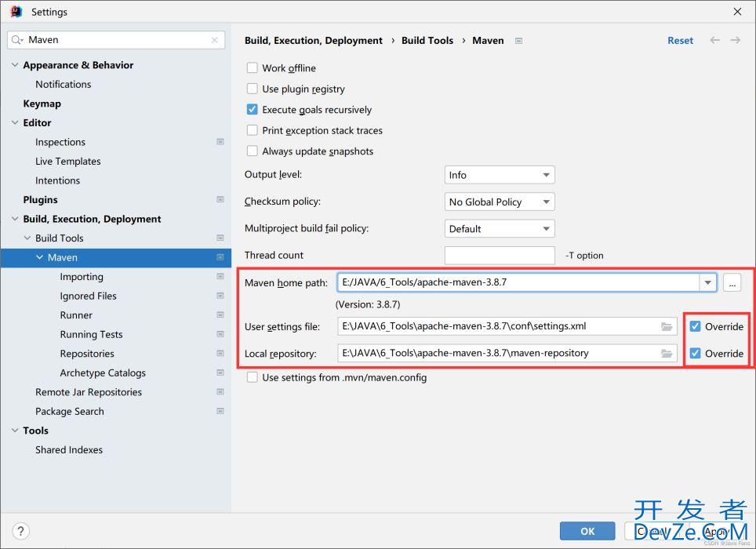Click the Thread count input field
The width and height of the screenshot is (756, 549).
[500, 256]
